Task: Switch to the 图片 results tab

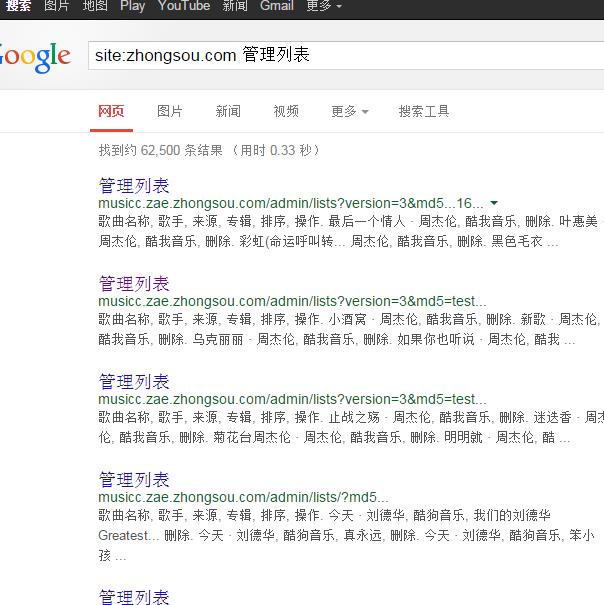Action: coord(169,112)
